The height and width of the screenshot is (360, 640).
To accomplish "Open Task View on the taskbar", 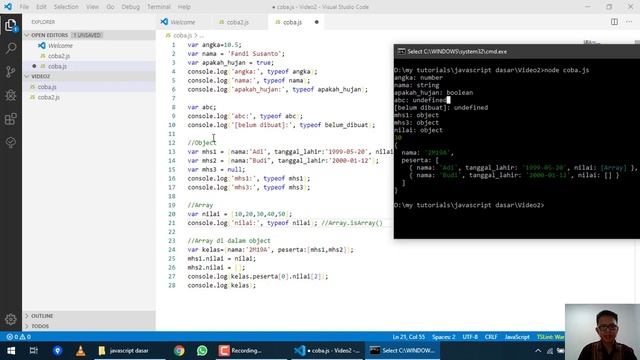I will (34, 351).
